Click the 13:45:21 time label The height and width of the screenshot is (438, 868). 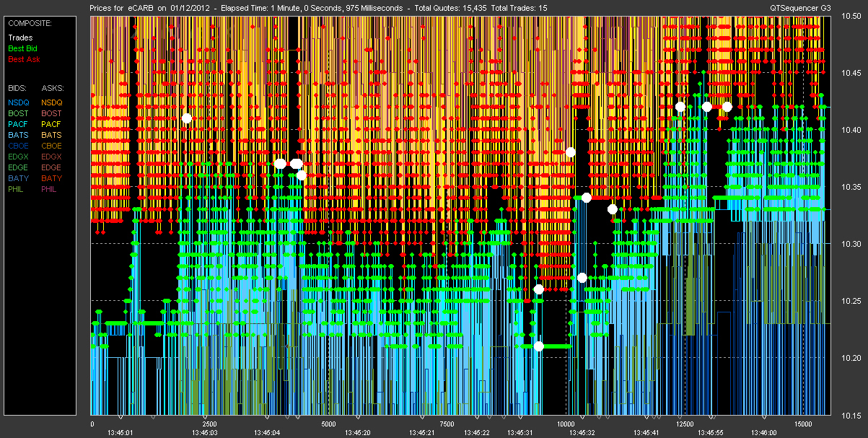click(422, 433)
